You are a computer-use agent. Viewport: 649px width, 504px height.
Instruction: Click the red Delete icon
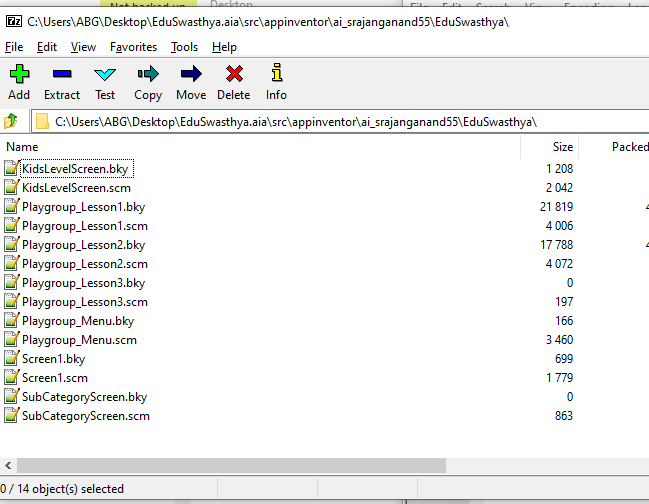(234, 74)
